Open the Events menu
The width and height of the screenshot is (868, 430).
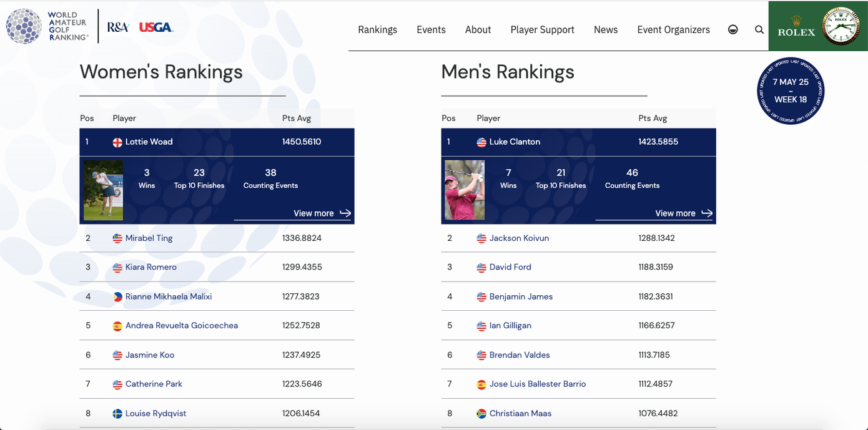[x=431, y=29]
